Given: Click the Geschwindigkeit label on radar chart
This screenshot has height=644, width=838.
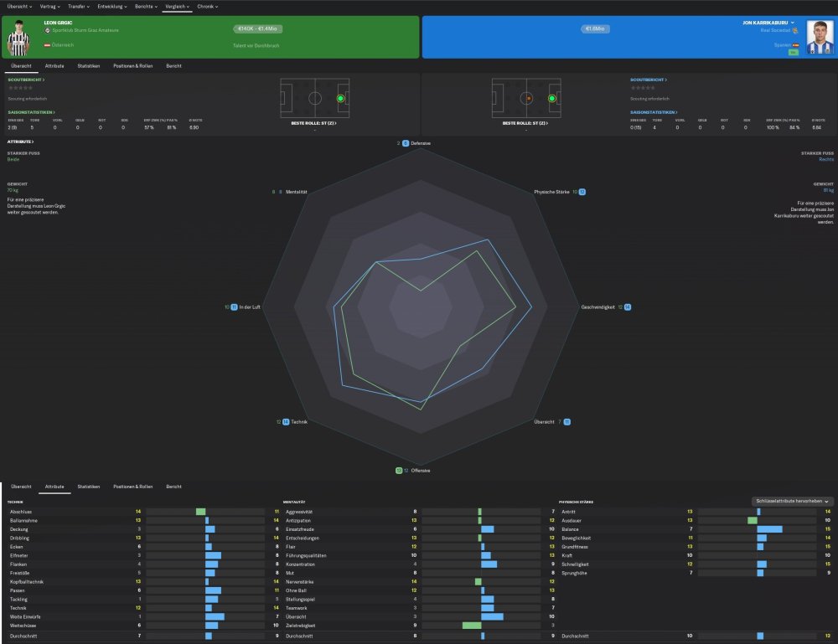Looking at the screenshot, I should coord(598,307).
